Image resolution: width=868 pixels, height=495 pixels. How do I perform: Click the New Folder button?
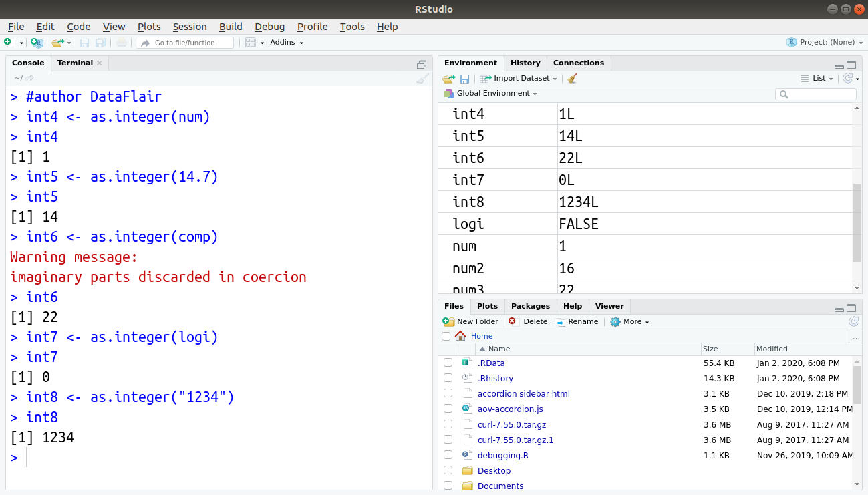(470, 321)
